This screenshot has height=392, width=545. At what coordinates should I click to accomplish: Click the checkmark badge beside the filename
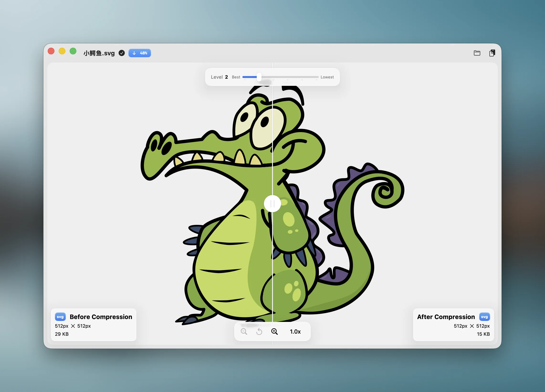122,53
